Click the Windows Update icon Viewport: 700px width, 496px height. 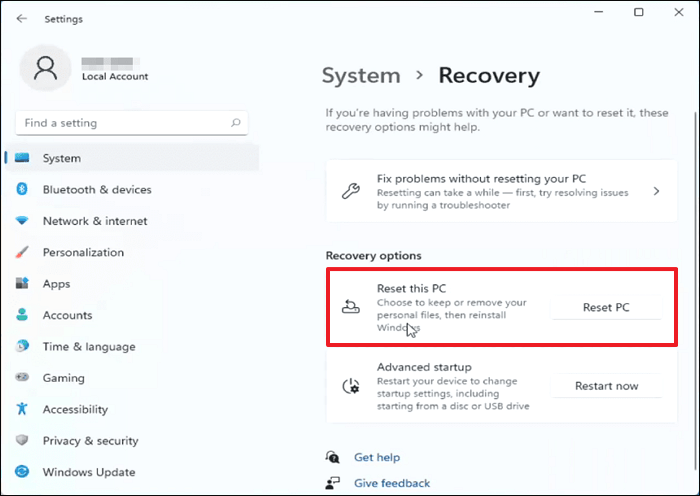[22, 472]
